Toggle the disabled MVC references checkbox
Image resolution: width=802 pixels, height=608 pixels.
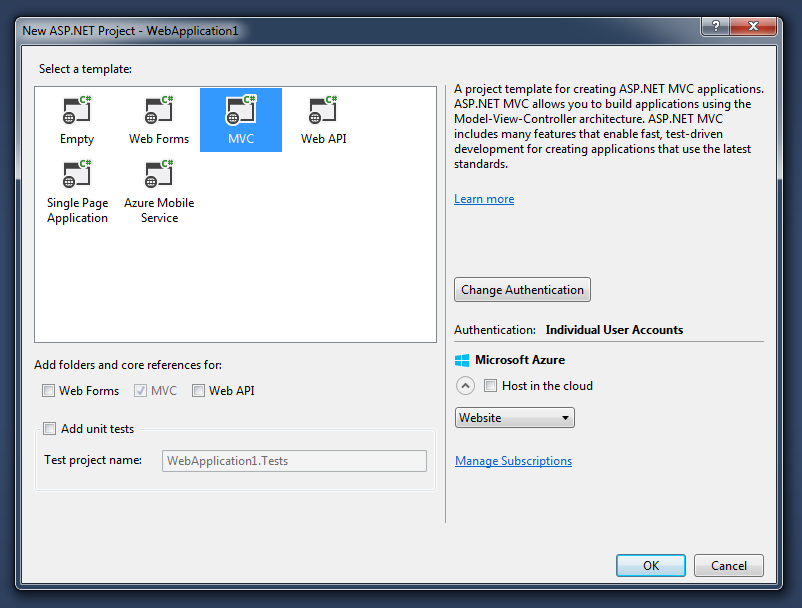pos(140,391)
